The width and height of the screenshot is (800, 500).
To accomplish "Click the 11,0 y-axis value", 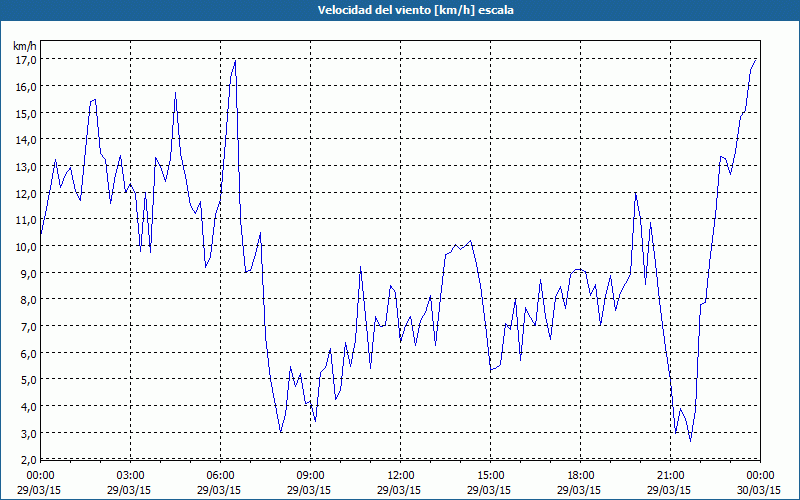I will pos(26,220).
